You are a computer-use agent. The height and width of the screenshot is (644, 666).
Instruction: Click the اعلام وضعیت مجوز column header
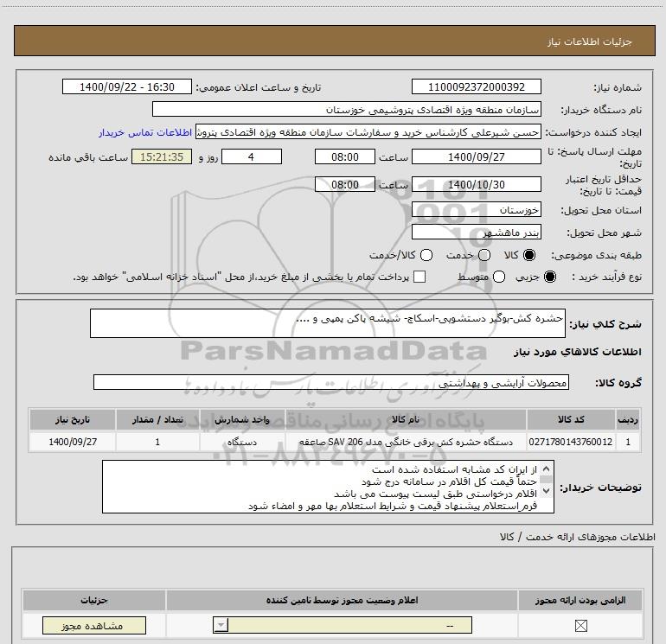click(342, 600)
